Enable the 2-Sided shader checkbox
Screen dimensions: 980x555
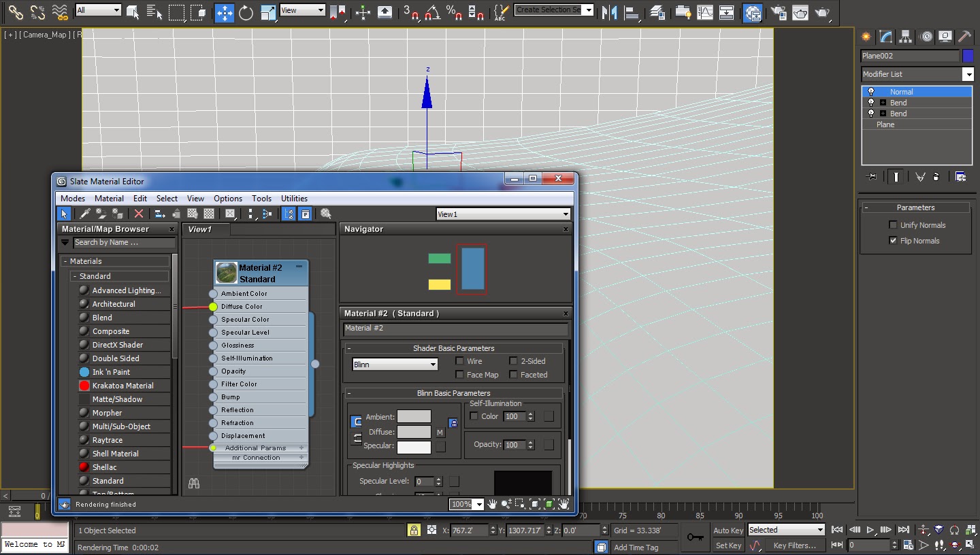pyautogui.click(x=514, y=361)
